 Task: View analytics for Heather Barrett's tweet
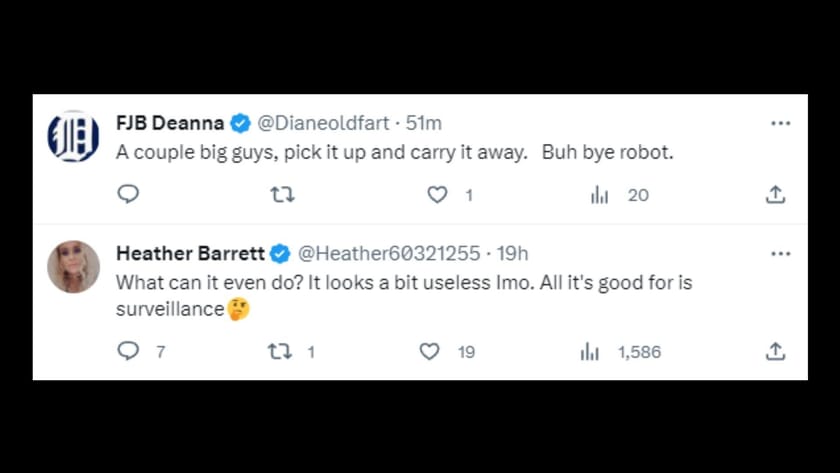coord(590,352)
